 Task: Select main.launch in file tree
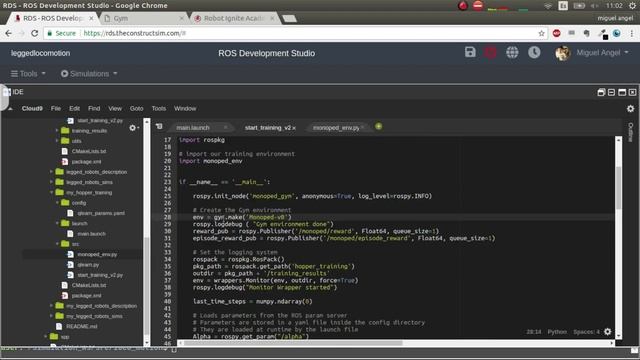tap(91, 234)
